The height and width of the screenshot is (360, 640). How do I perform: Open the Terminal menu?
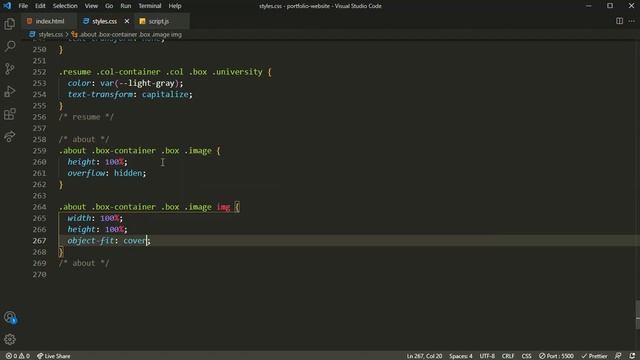coord(150,6)
